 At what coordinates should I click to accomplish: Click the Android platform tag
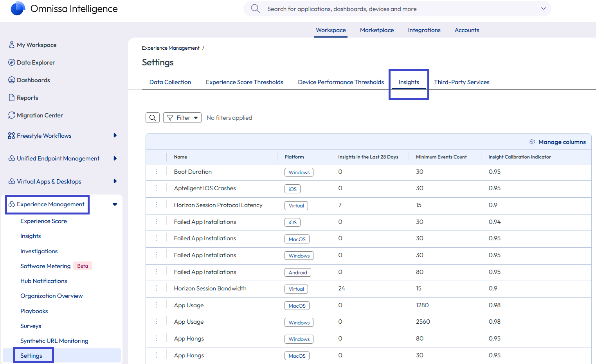tap(297, 272)
